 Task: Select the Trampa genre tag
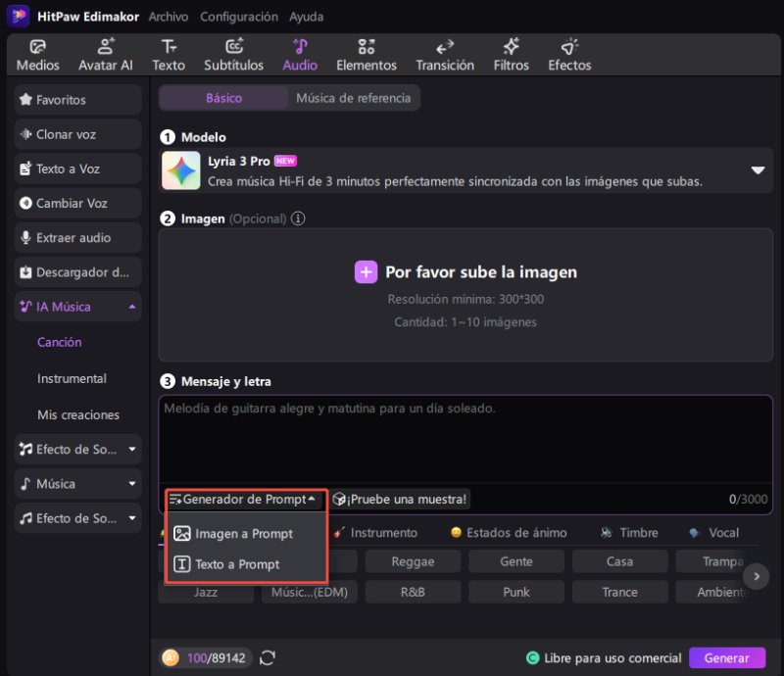[711, 561]
